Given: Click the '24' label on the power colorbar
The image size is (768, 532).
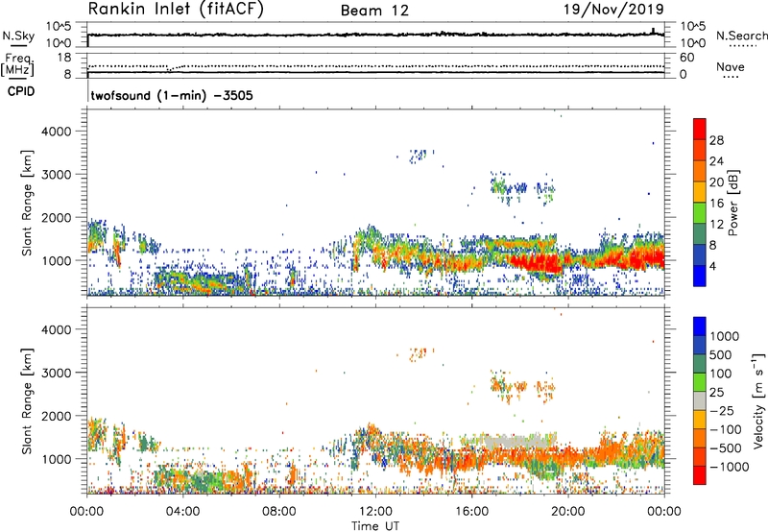Looking at the screenshot, I should click(716, 161).
